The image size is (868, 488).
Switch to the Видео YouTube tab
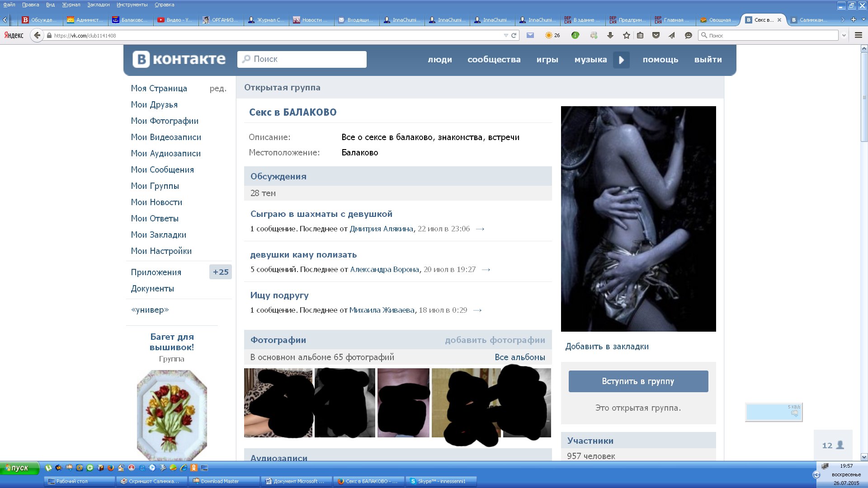pos(175,20)
